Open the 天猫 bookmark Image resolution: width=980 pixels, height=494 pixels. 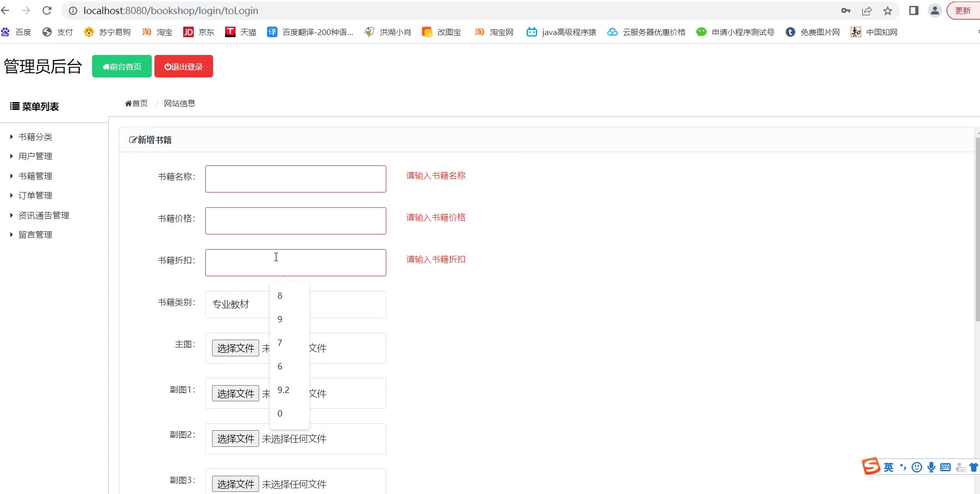click(241, 32)
